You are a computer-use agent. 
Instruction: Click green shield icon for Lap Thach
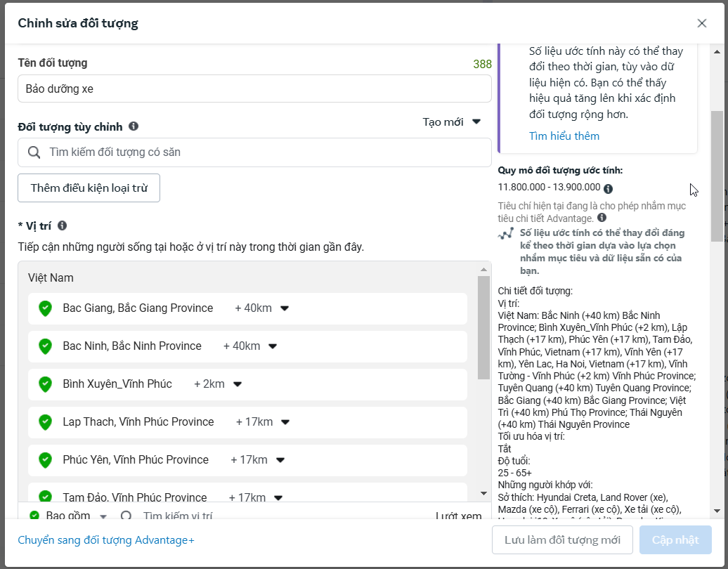(45, 422)
